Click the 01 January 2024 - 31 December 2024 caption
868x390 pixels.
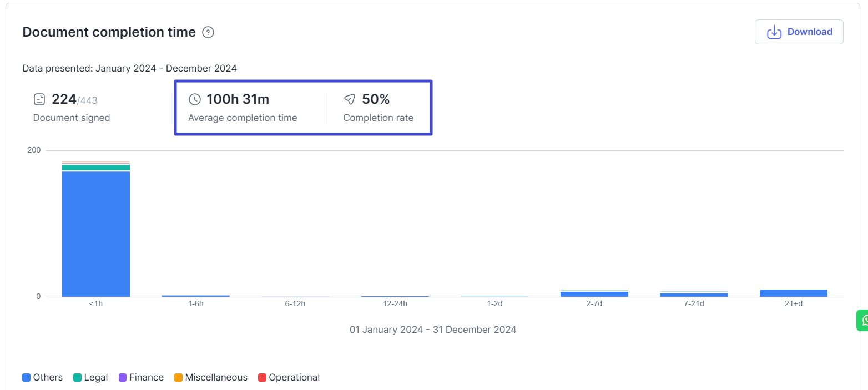433,330
